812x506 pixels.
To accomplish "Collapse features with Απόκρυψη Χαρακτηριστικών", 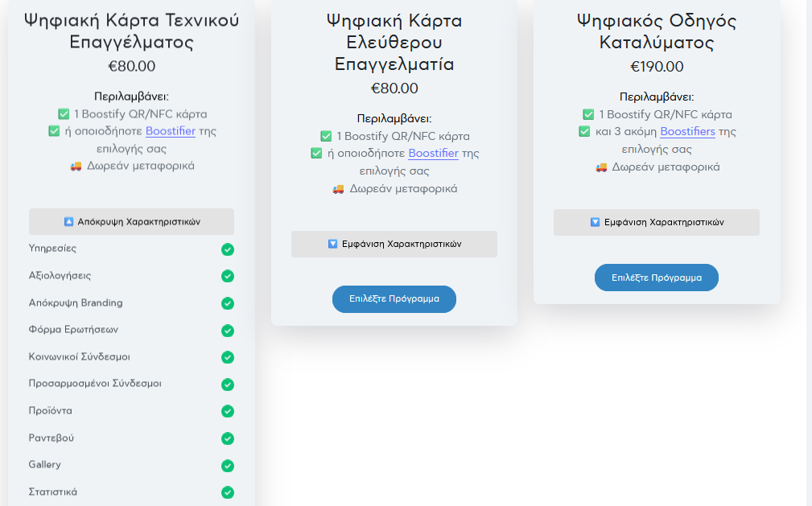I will tap(131, 221).
